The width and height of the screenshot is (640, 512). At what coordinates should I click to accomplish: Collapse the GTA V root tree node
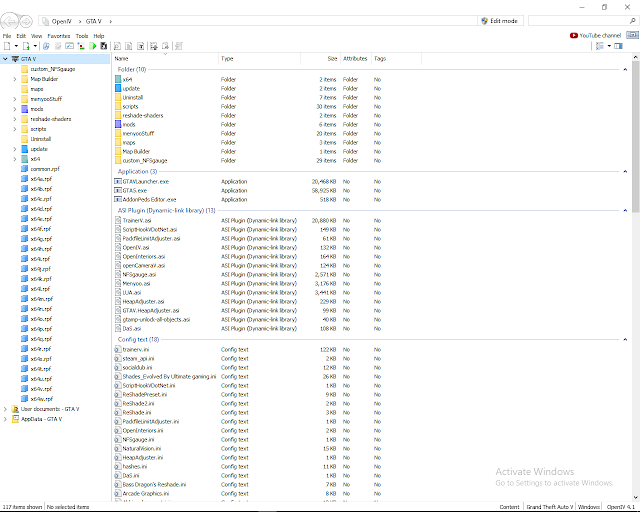5,59
